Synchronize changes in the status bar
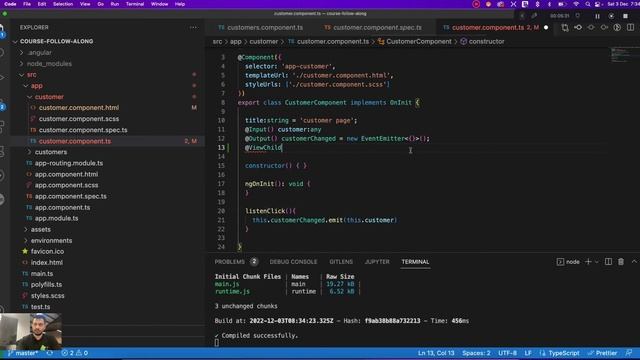Screen dimensions: 640x360 (50, 353)
